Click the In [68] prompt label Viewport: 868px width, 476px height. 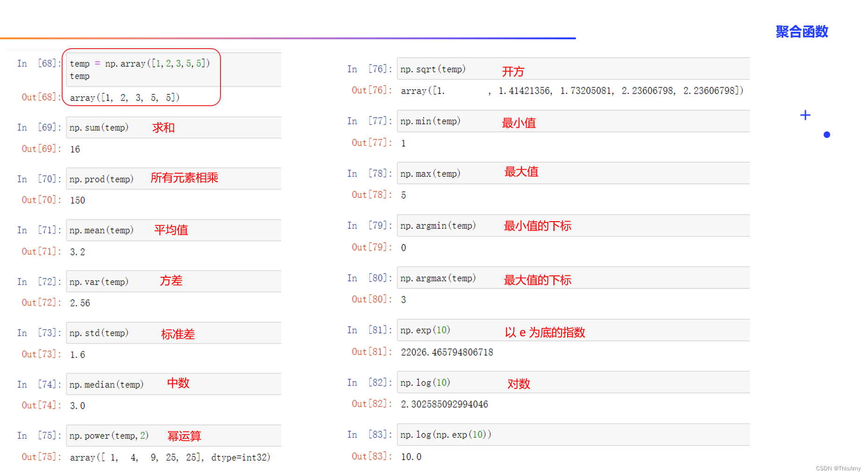point(39,63)
